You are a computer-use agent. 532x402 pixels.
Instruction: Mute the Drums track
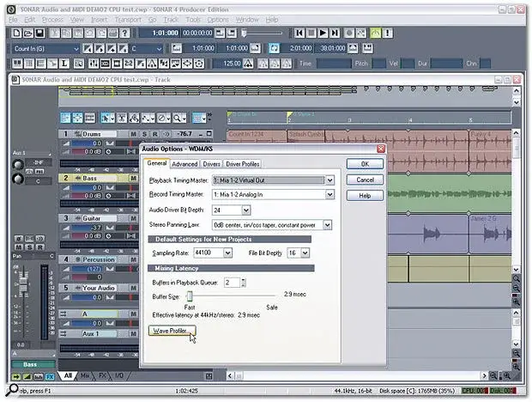133,135
